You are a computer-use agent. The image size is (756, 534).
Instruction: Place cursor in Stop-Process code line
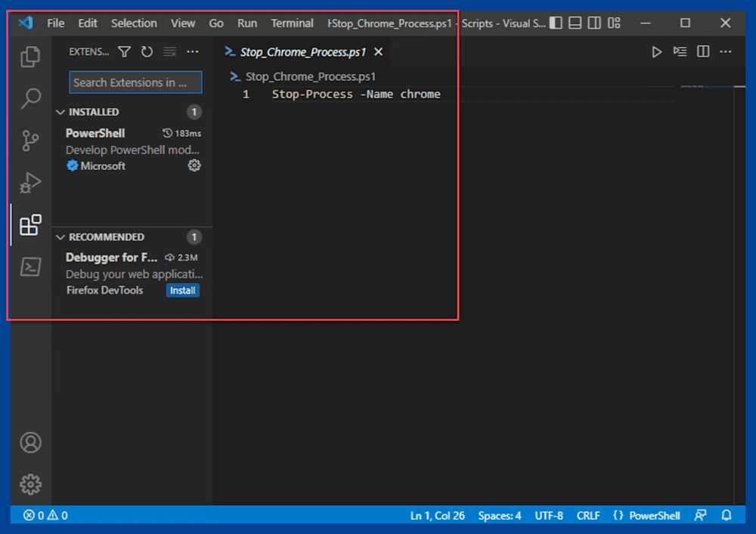(x=356, y=94)
